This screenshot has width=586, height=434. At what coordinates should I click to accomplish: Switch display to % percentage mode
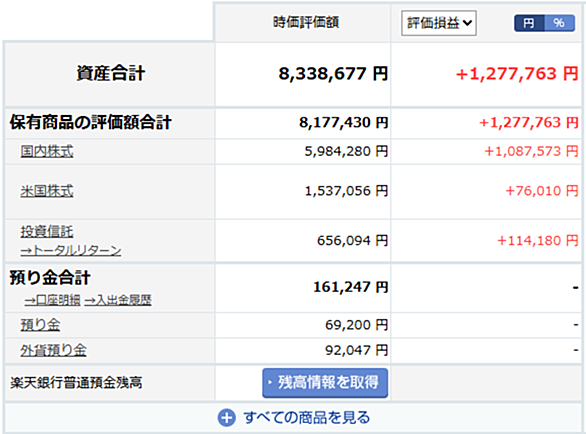pyautogui.click(x=559, y=23)
